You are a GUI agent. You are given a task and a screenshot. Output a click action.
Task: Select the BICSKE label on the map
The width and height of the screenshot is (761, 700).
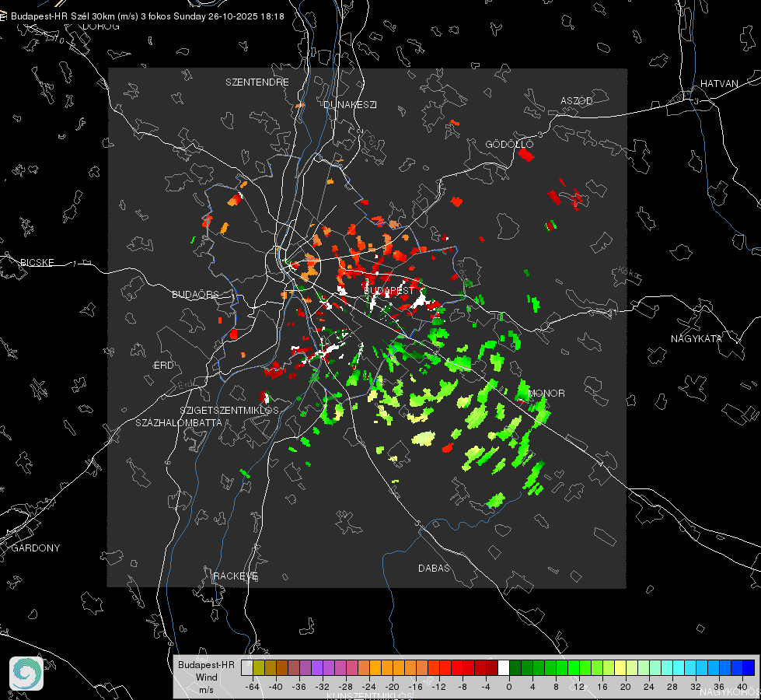click(37, 262)
